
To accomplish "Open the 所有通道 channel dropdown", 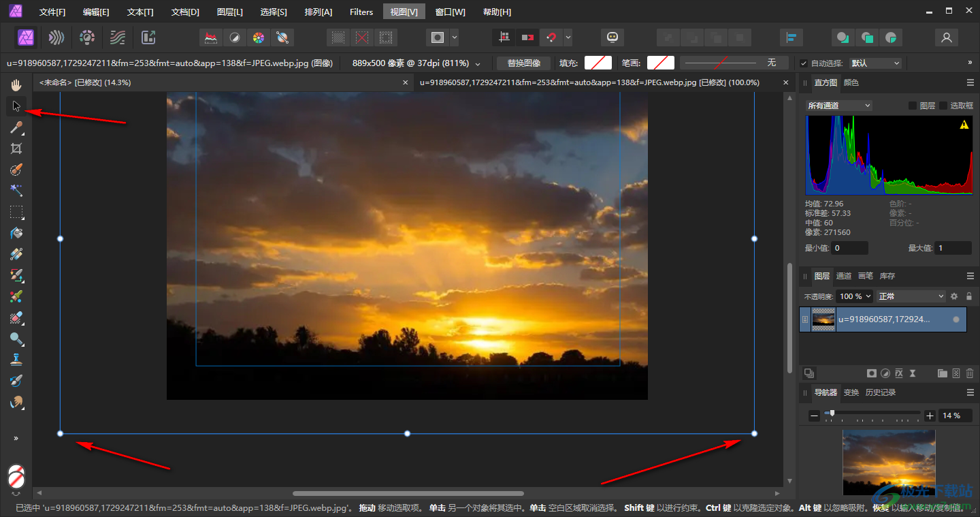I will tap(838, 106).
